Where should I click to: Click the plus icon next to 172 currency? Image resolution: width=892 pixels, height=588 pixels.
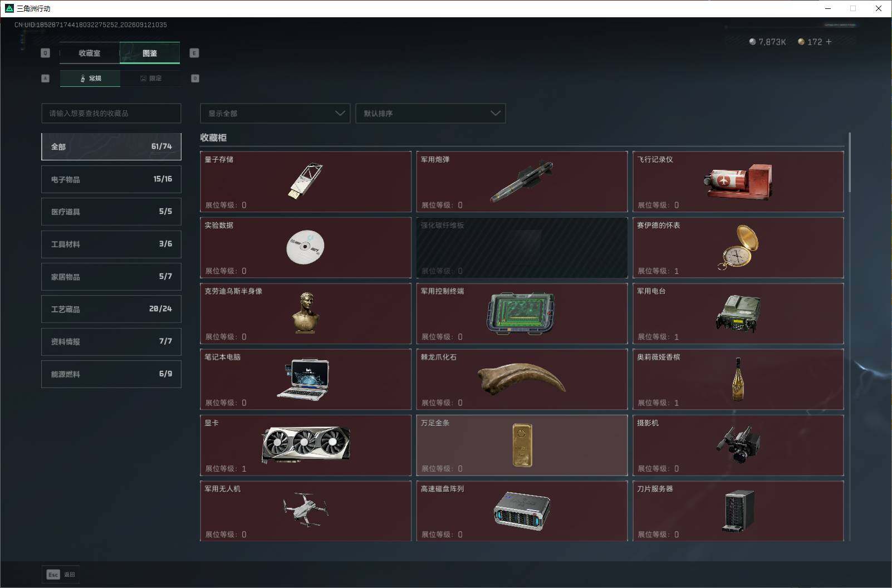[829, 42]
